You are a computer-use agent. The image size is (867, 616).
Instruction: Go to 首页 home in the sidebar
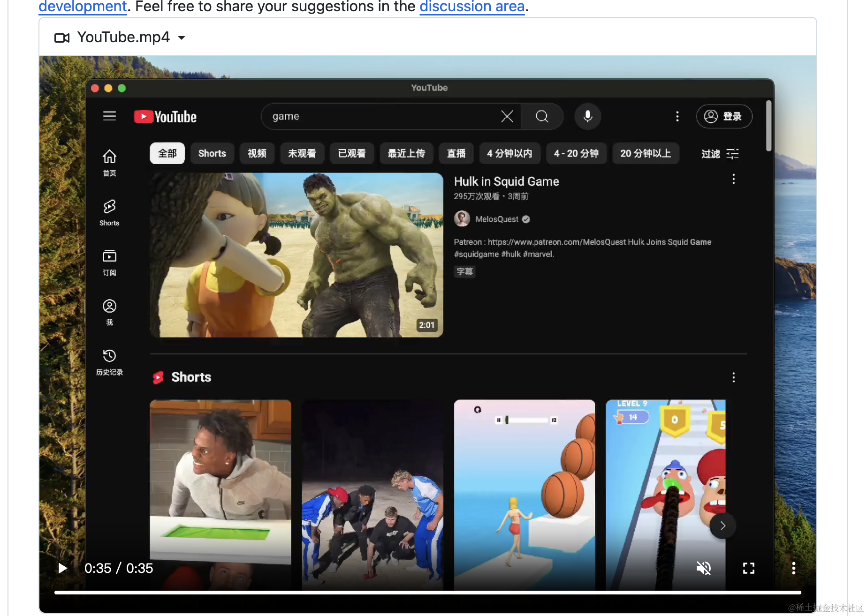point(109,163)
